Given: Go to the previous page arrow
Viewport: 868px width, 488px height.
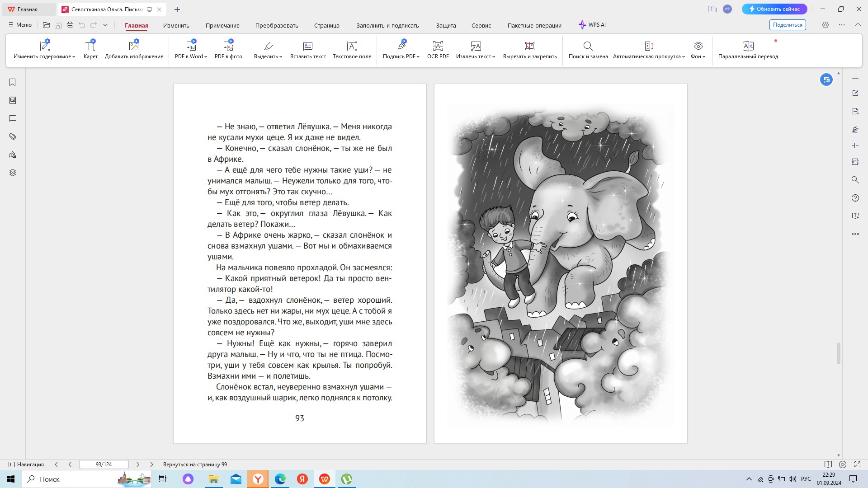Looking at the screenshot, I should 70,465.
